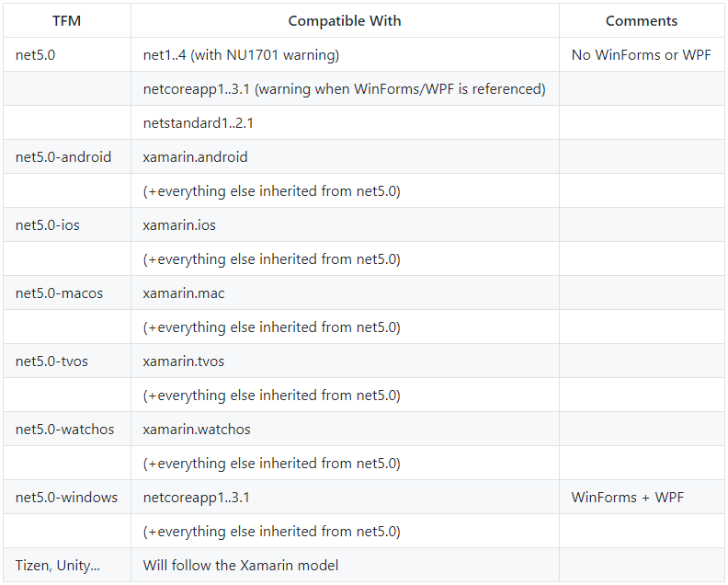Select the Will follow the Xamarin model cell

pos(241,566)
